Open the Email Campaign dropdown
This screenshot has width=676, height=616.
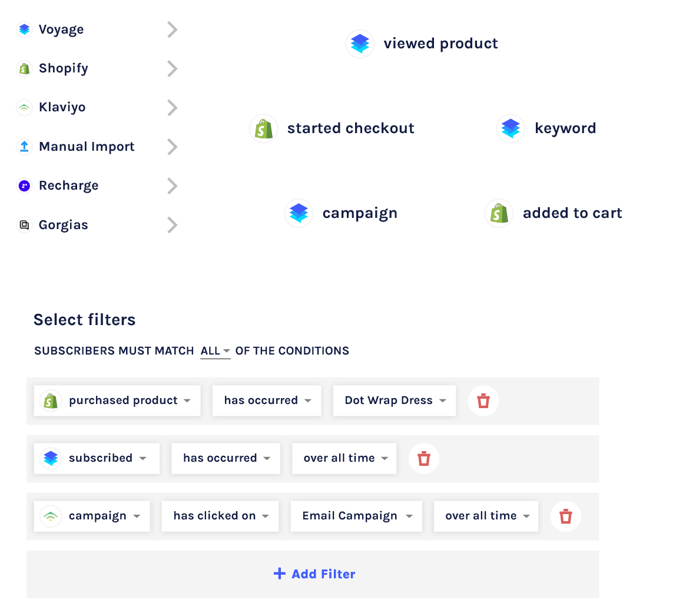click(x=356, y=516)
